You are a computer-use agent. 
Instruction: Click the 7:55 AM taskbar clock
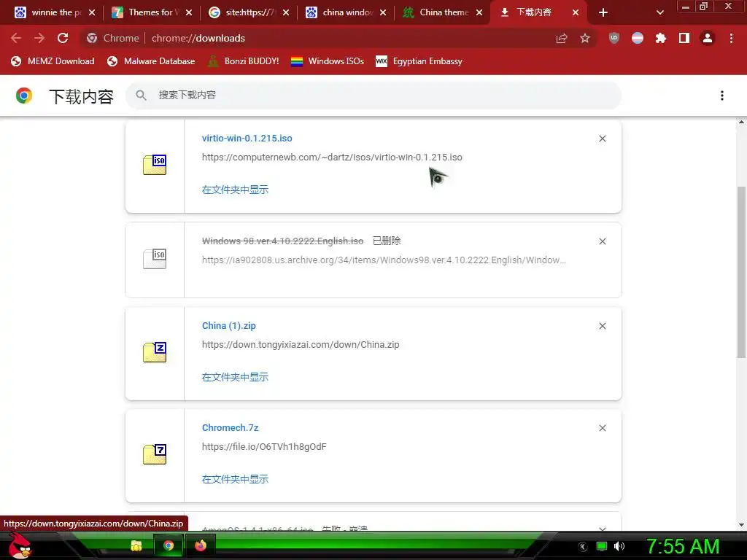[683, 546]
